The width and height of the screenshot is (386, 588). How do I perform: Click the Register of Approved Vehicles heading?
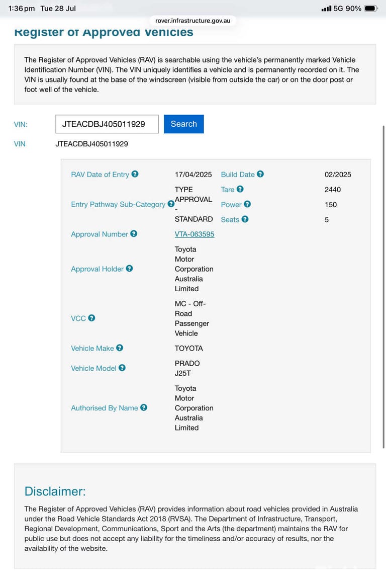point(104,32)
